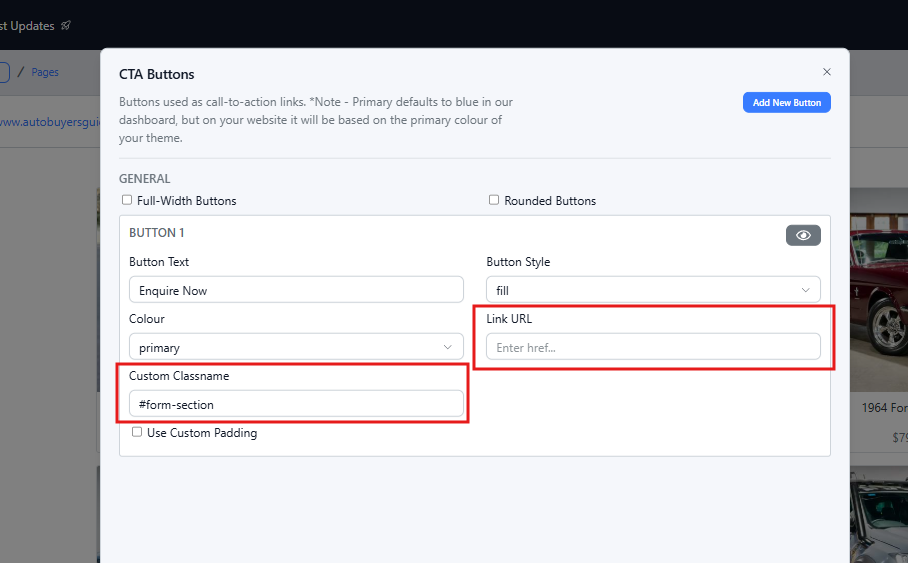Follow the www.autobuyersguide website link
Image resolution: width=908 pixels, height=563 pixels.
(50, 122)
